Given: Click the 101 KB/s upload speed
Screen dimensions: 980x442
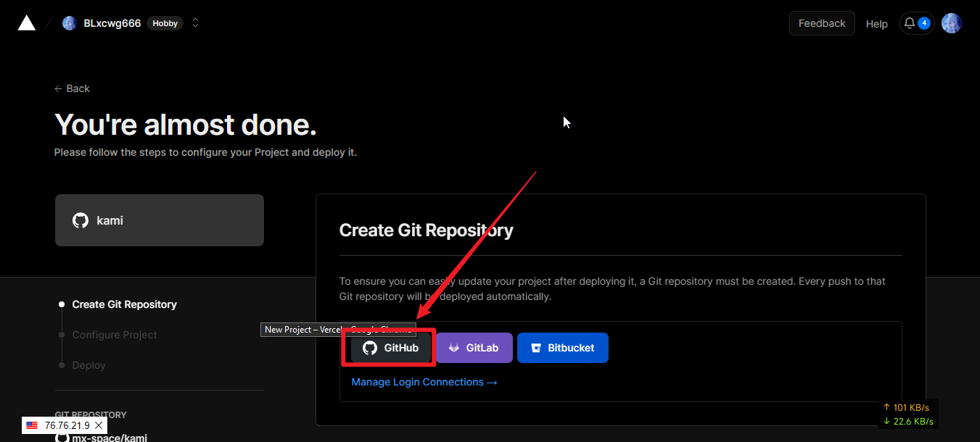Looking at the screenshot, I should click(907, 407).
